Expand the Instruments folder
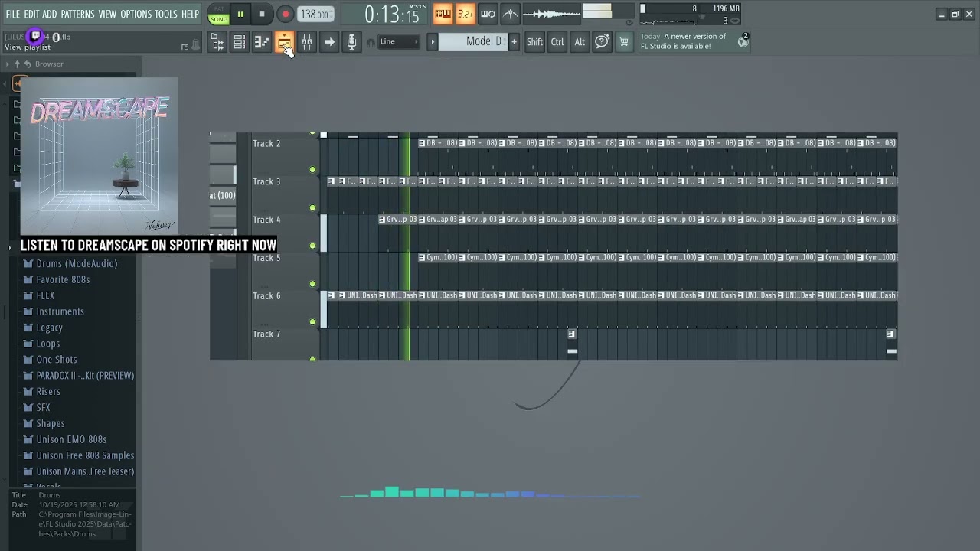The width and height of the screenshot is (980, 551). (60, 311)
